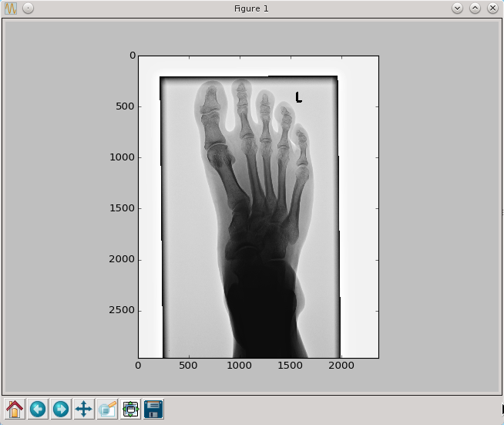Screen dimensions: 504x425
Task: Activate the Pan axes tool
Action: [x=83, y=409]
